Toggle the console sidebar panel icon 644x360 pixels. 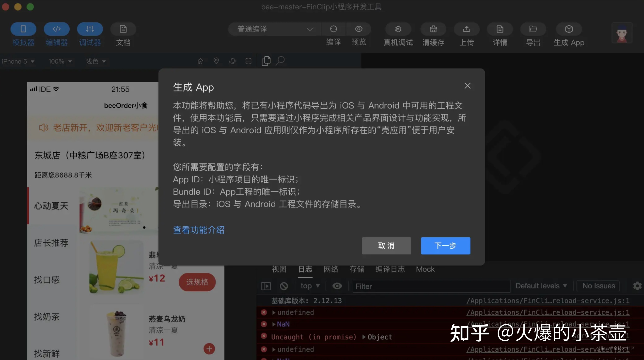(266, 286)
